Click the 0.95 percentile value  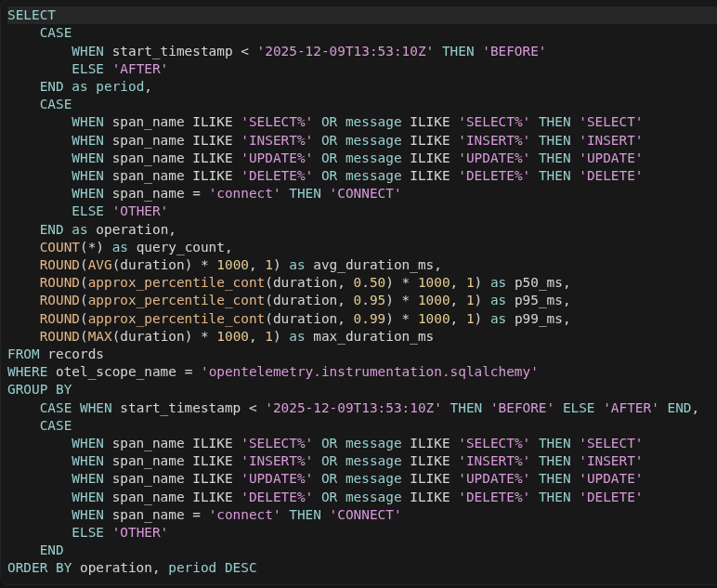click(x=370, y=301)
